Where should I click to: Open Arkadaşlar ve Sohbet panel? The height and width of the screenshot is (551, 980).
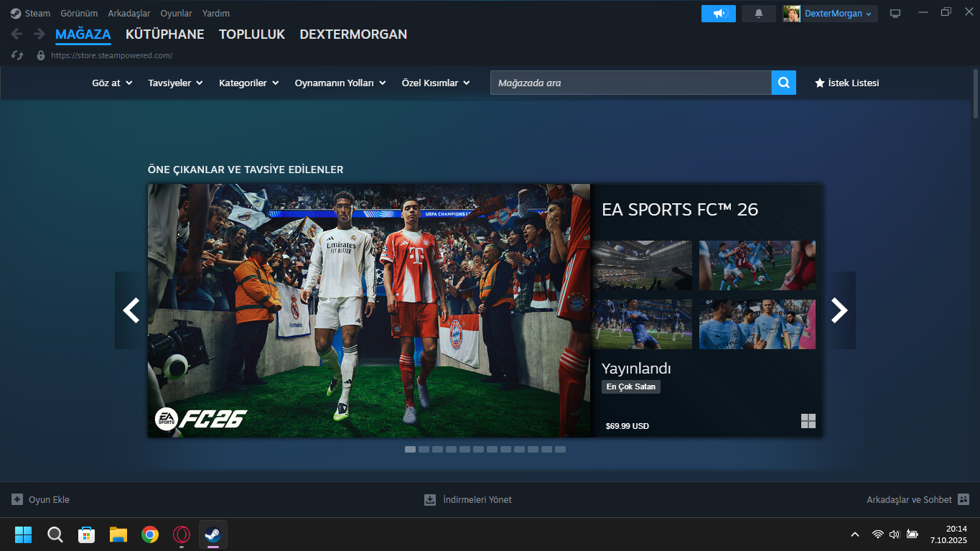tap(909, 499)
